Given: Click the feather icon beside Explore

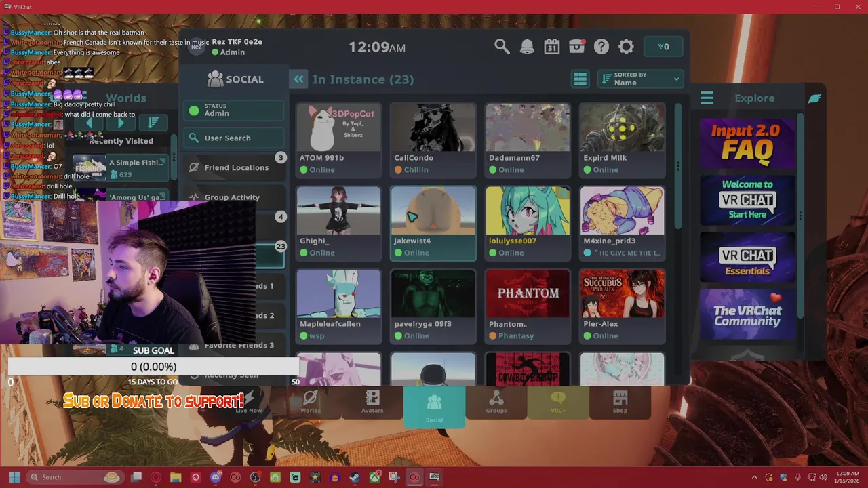Looking at the screenshot, I should [814, 98].
